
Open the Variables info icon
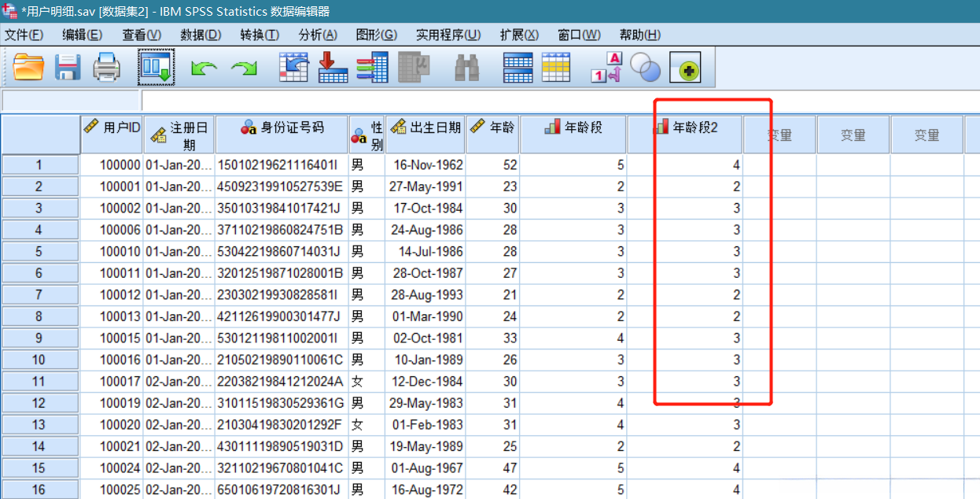click(x=372, y=68)
